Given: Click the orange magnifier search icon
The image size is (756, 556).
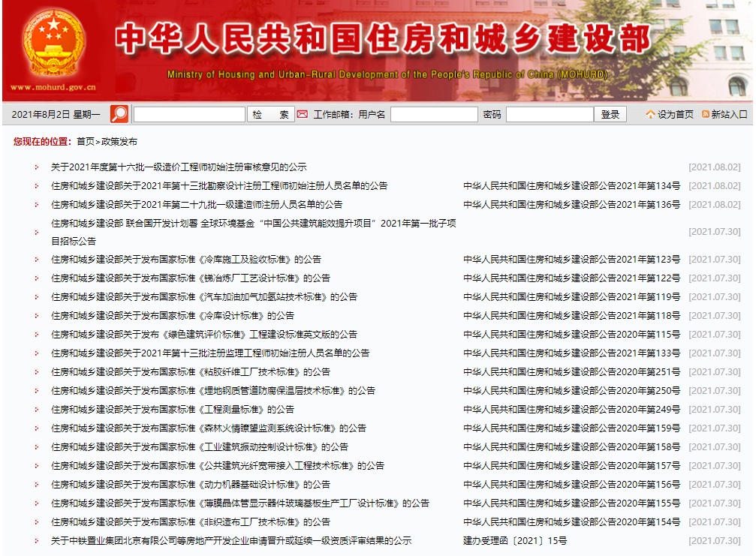Looking at the screenshot, I should click(x=119, y=114).
